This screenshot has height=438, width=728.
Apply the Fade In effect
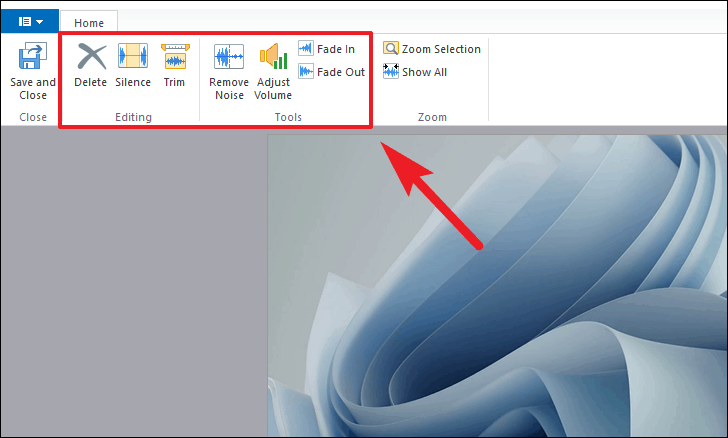click(x=326, y=49)
